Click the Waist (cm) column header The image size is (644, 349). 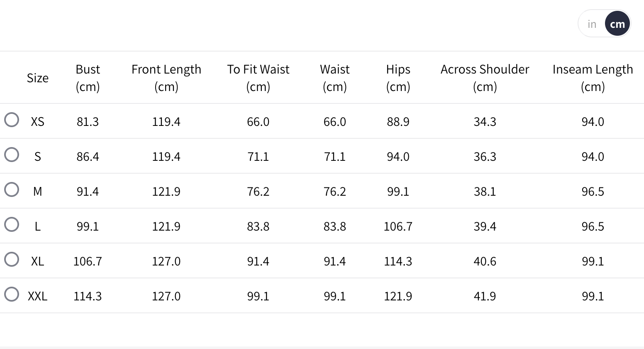pos(334,78)
